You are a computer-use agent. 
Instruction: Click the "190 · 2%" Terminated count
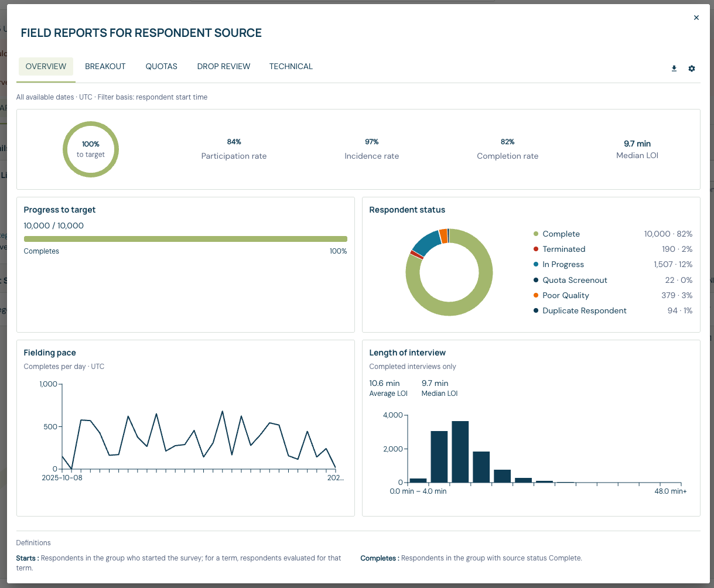[677, 249]
